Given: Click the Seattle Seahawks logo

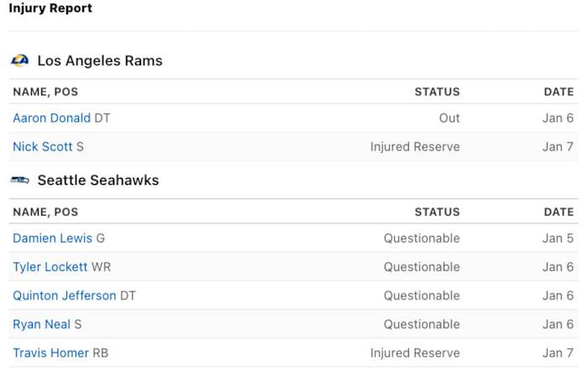Looking at the screenshot, I should tap(19, 181).
